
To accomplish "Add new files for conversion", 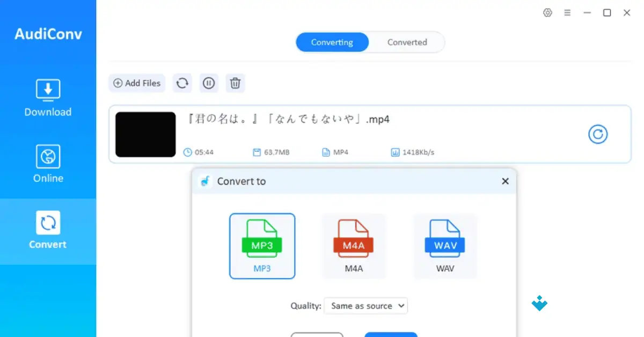I will pyautogui.click(x=136, y=83).
